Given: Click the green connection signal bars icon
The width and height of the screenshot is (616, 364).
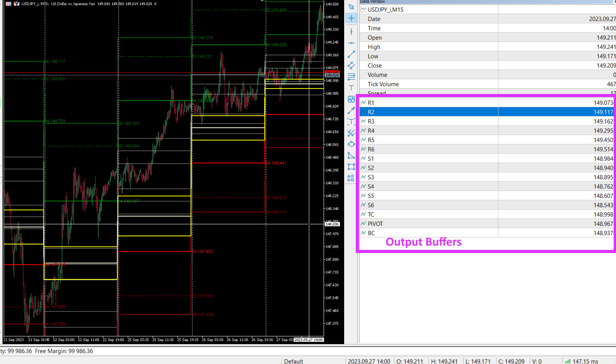Looking at the screenshot, I should click(567, 361).
